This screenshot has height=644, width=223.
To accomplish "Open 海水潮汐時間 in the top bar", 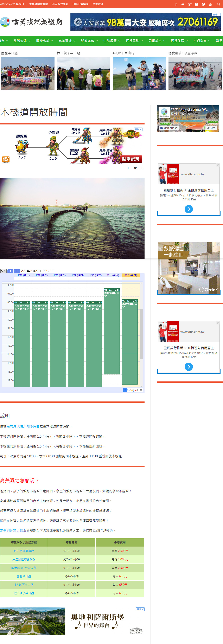I will [60, 4].
